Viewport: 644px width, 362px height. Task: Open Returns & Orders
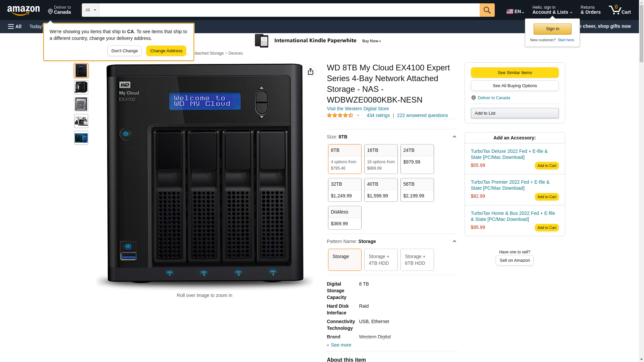pyautogui.click(x=590, y=10)
